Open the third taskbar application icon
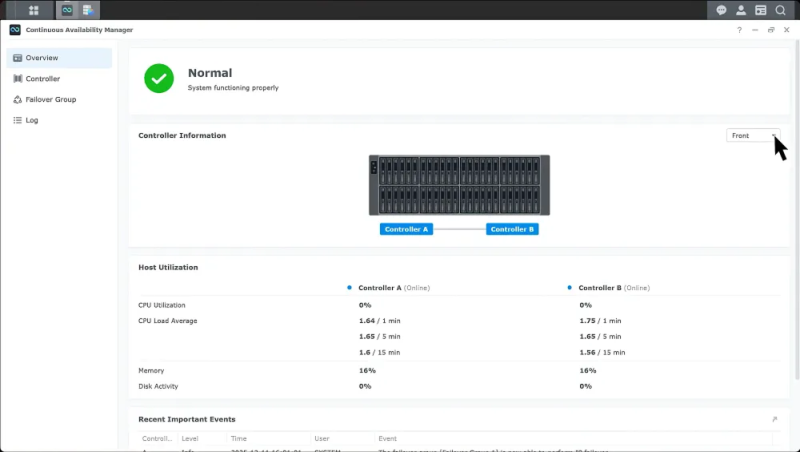800x452 pixels. (x=88, y=10)
